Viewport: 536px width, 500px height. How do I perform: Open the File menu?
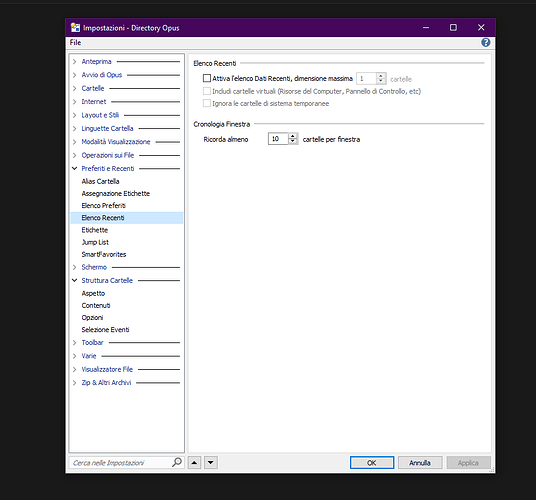76,42
